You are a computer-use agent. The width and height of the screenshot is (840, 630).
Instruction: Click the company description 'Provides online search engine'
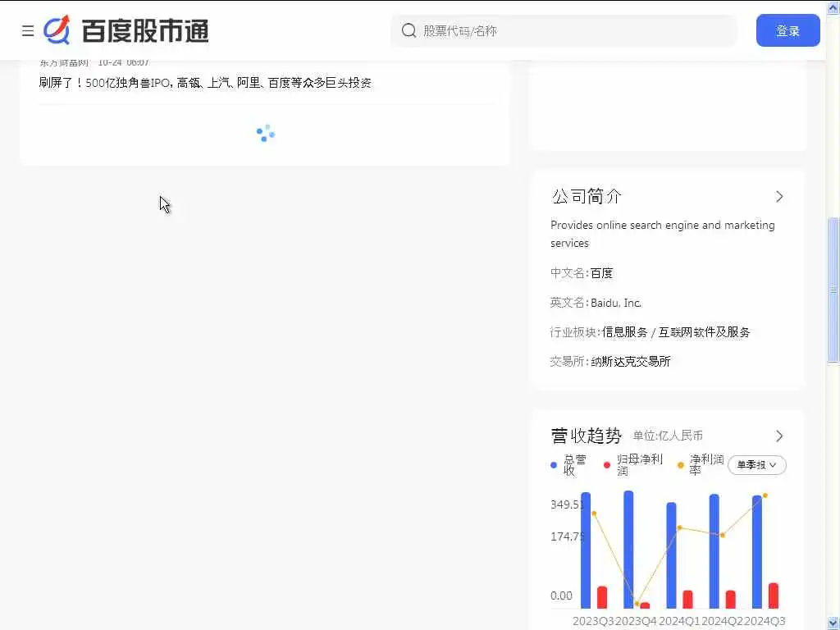[x=663, y=234]
